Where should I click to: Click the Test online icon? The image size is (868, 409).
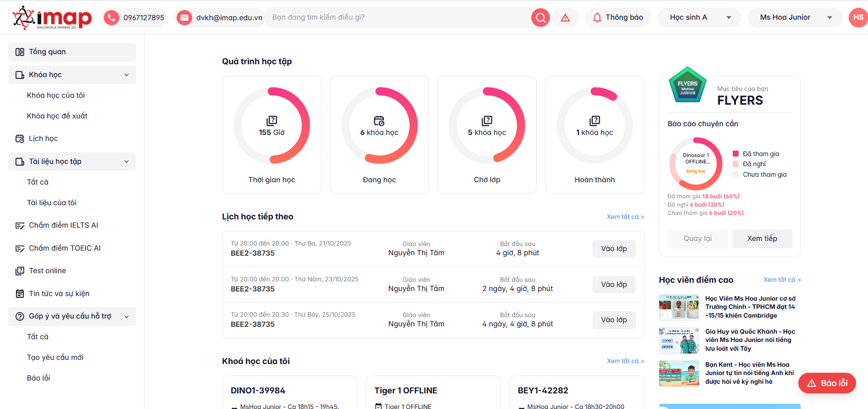(20, 271)
